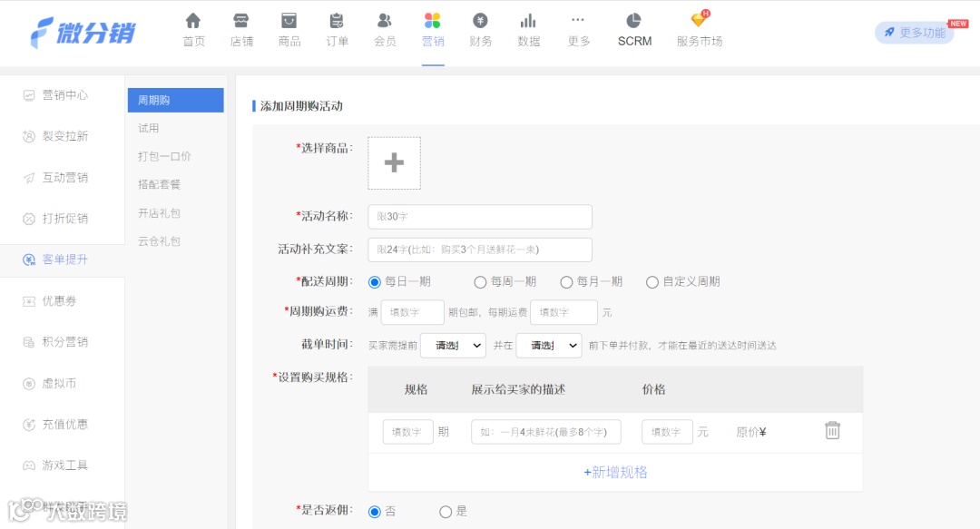Click the 游戏工具 gamepad icon
This screenshot has height=529, width=980.
click(29, 465)
